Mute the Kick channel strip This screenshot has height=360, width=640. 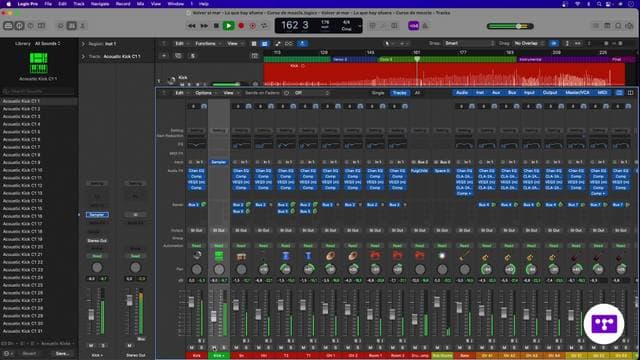[191, 348]
